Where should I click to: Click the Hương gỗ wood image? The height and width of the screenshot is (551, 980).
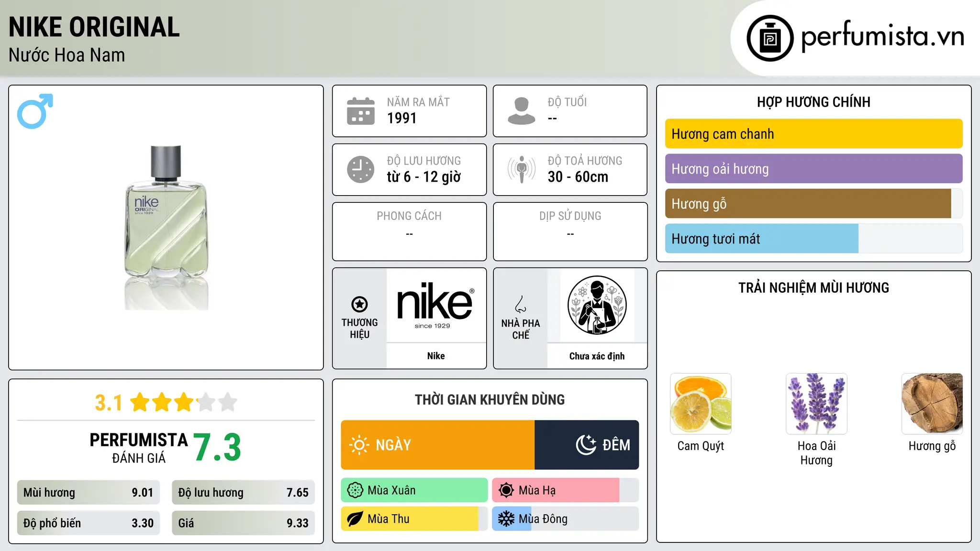point(932,404)
